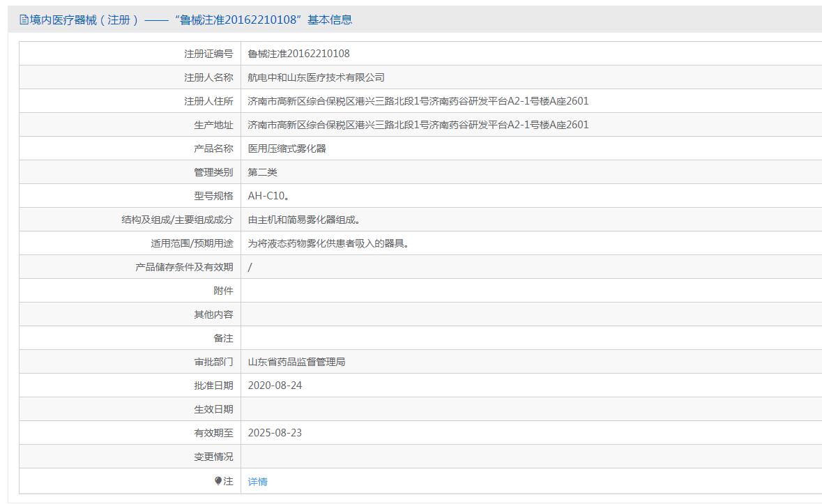Select product name 医用压缩式雾化器
Screen dimensions: 822x504
tap(287, 148)
